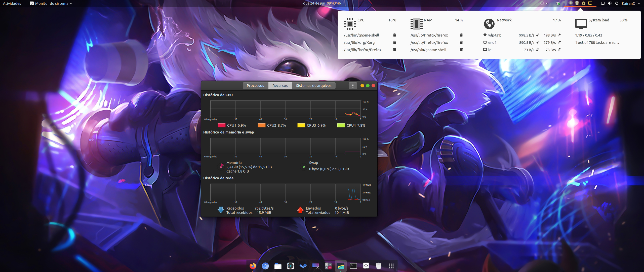Open the clock and calendar menu

(x=322, y=3)
